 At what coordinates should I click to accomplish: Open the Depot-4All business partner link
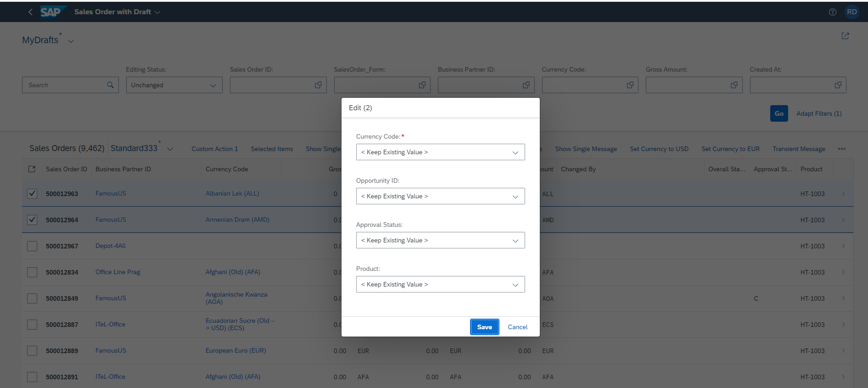pos(111,246)
